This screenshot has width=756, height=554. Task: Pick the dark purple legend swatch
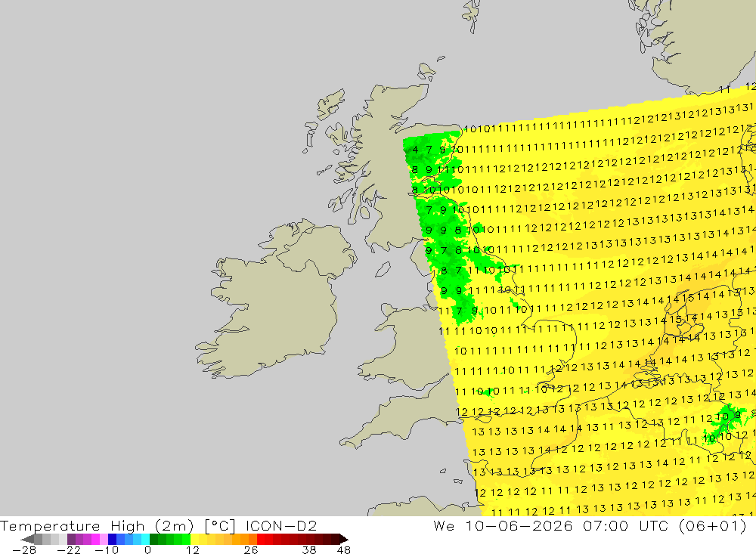click(x=71, y=539)
